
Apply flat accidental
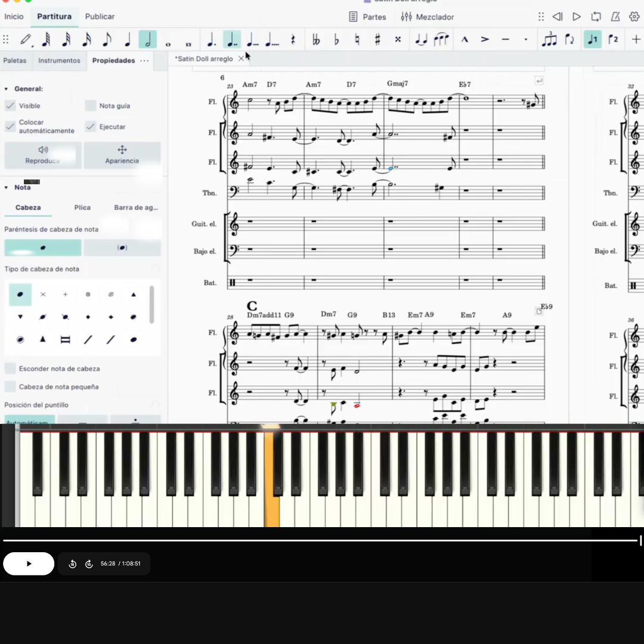336,39
